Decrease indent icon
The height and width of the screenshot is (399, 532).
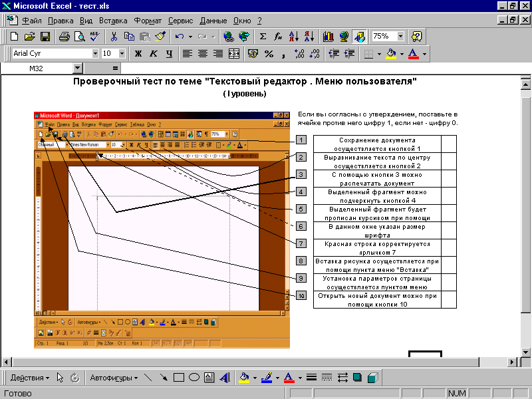(x=334, y=54)
